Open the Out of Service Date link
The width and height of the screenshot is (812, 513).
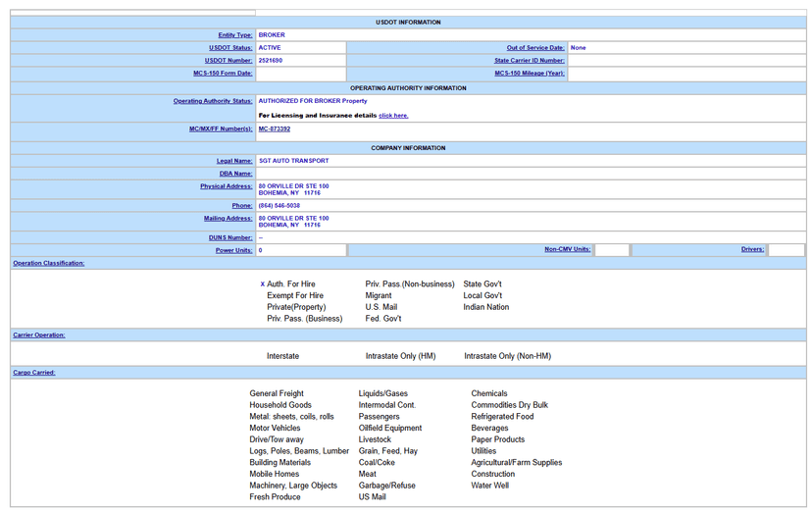535,48
